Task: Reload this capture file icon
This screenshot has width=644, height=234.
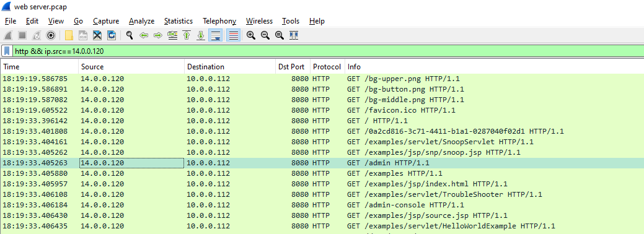Action: click(x=112, y=35)
